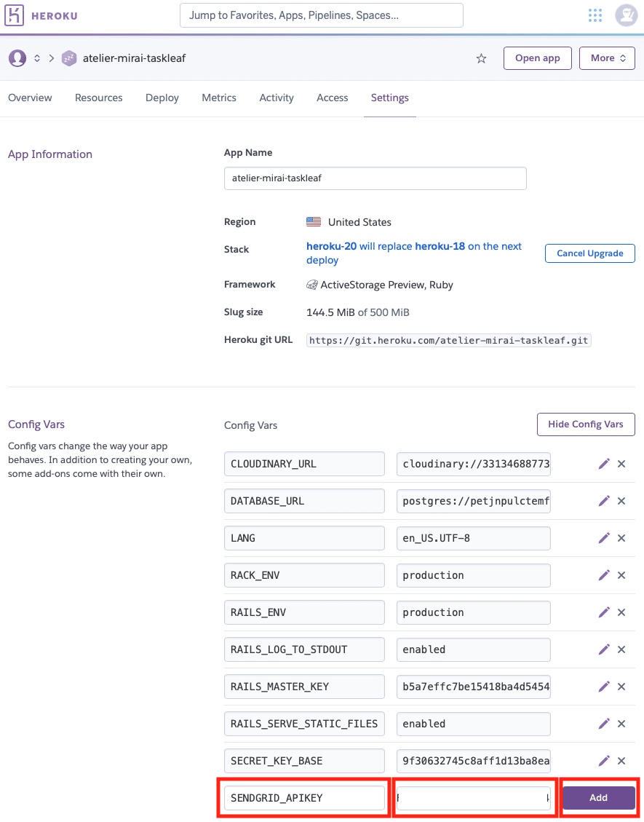Open the apps grid icon
The height and width of the screenshot is (822, 644).
(595, 15)
